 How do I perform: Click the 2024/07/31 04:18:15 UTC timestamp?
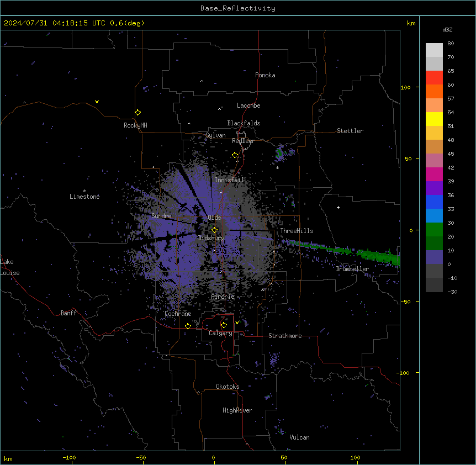74,23
